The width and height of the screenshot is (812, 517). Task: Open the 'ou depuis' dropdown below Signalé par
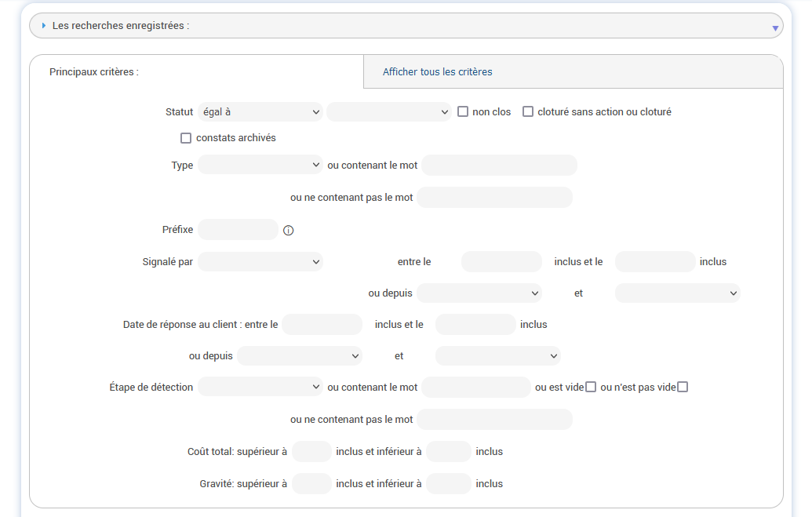479,293
